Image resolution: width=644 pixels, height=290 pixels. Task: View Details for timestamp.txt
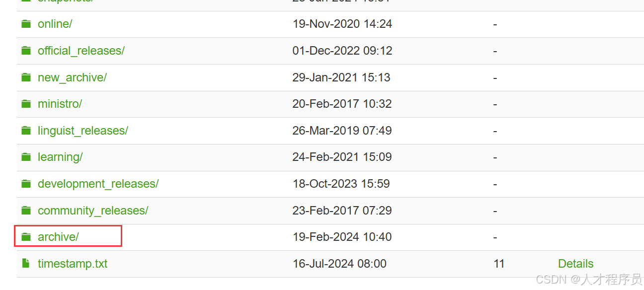point(575,264)
